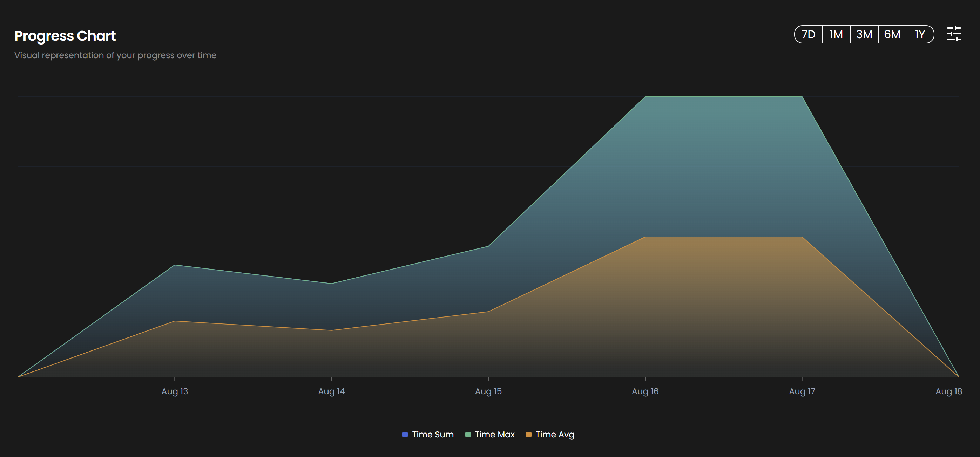The height and width of the screenshot is (457, 980).
Task: Click the green Time Max swatch
Action: point(467,434)
